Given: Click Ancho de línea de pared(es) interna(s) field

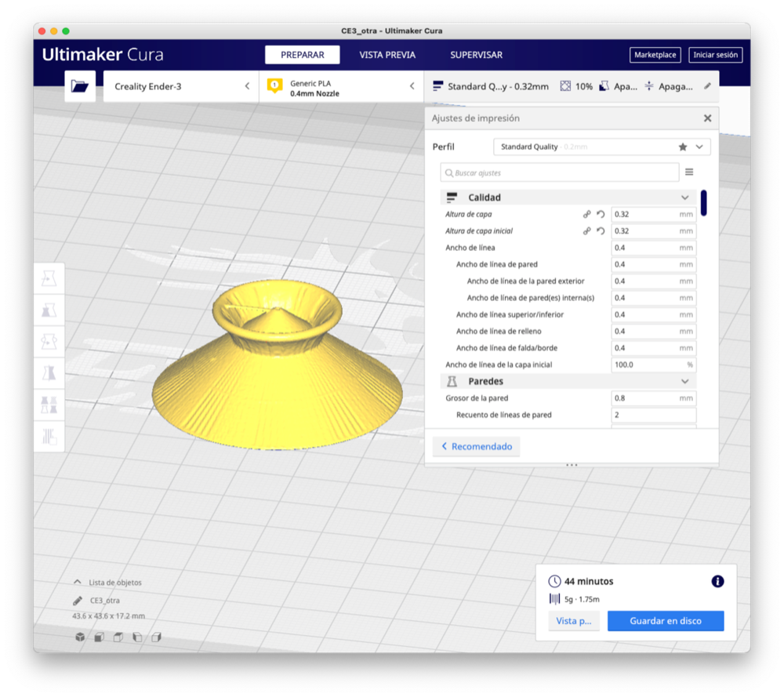Looking at the screenshot, I should pyautogui.click(x=654, y=298).
